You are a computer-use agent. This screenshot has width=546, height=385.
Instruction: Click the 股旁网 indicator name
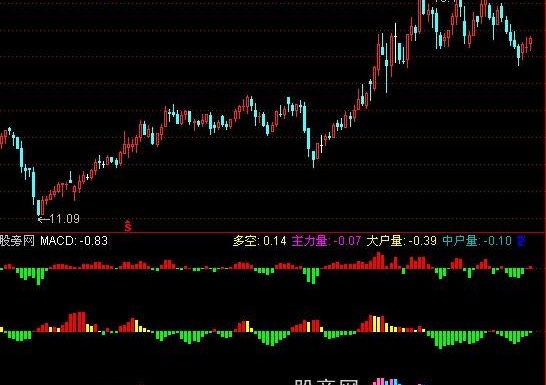click(x=17, y=241)
